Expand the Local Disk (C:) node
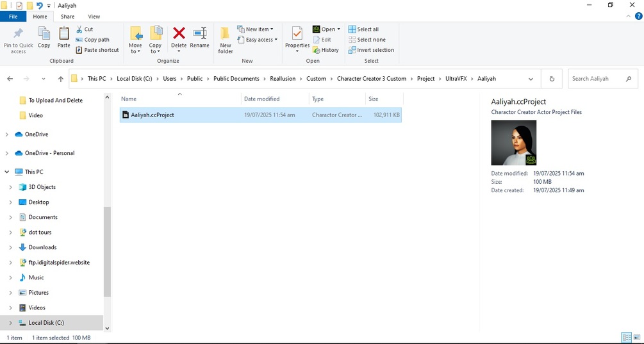The height and width of the screenshot is (344, 644). [11, 323]
